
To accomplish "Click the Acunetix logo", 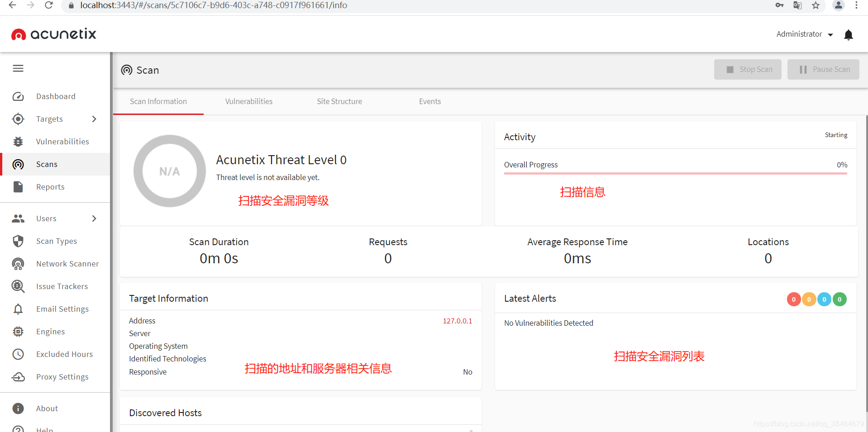I will tap(54, 34).
